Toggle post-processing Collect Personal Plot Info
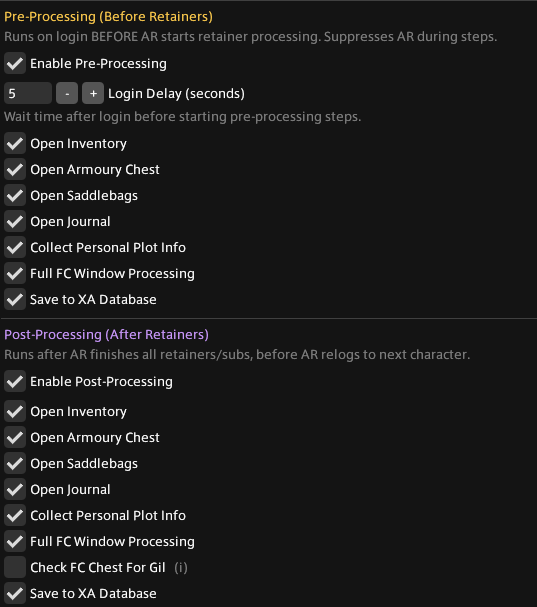The width and height of the screenshot is (537, 607). pos(15,515)
